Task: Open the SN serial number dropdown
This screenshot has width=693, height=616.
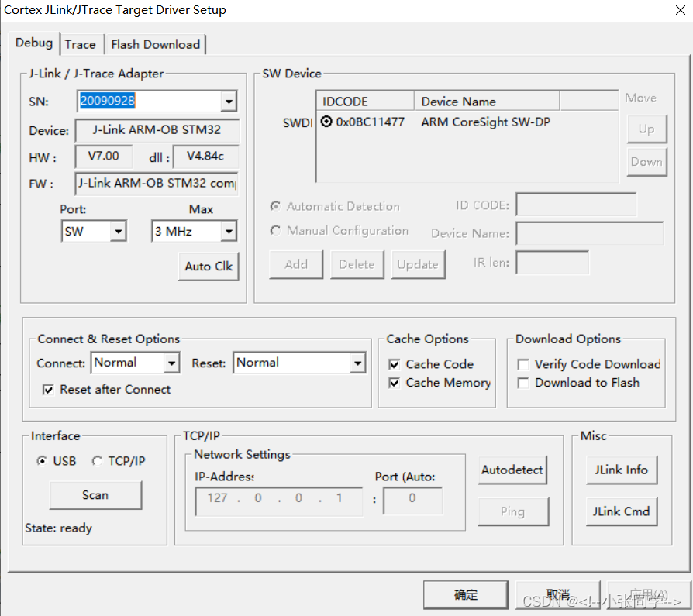Action: coord(229,102)
